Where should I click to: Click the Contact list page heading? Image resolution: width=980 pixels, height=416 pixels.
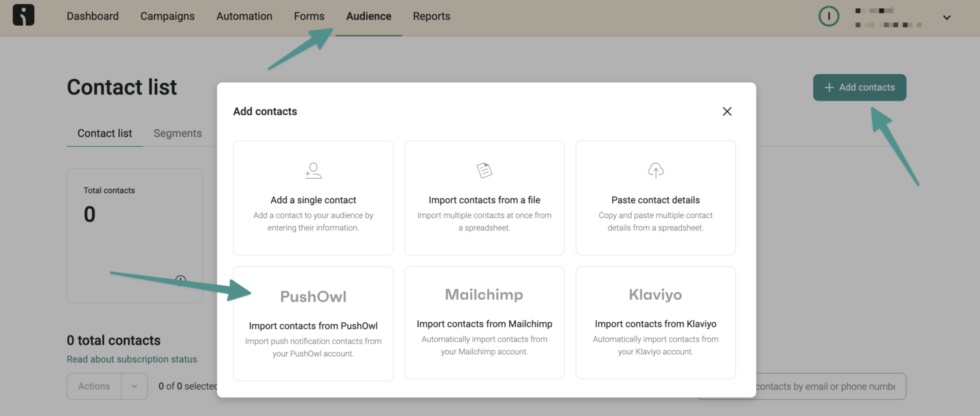coord(122,87)
